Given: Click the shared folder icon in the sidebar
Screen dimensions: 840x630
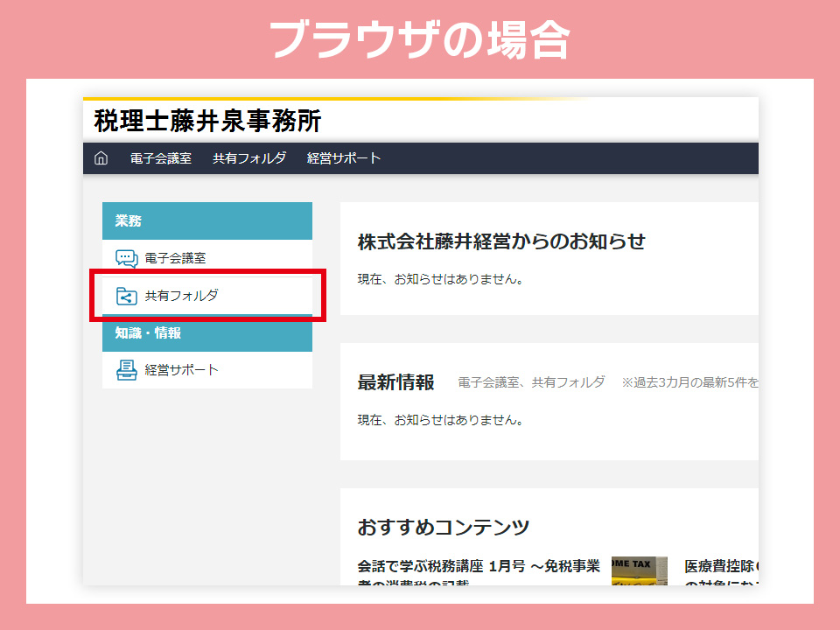Looking at the screenshot, I should click(x=127, y=297).
